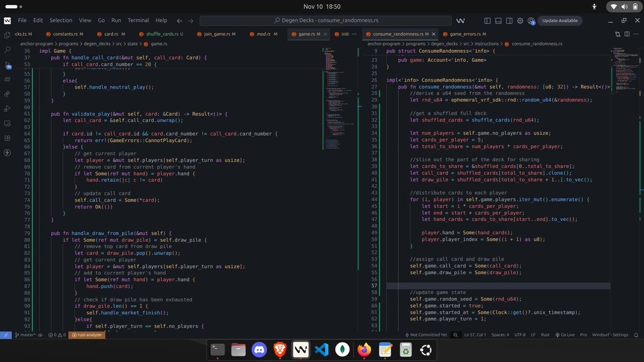Open the accessibility icon in top system bar

(x=594, y=6)
